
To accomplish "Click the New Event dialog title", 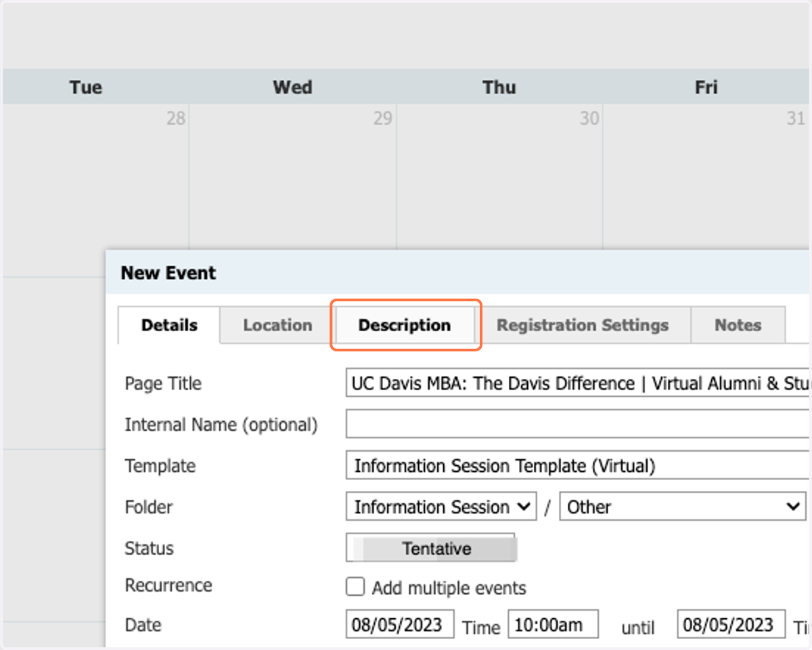I will [x=168, y=273].
